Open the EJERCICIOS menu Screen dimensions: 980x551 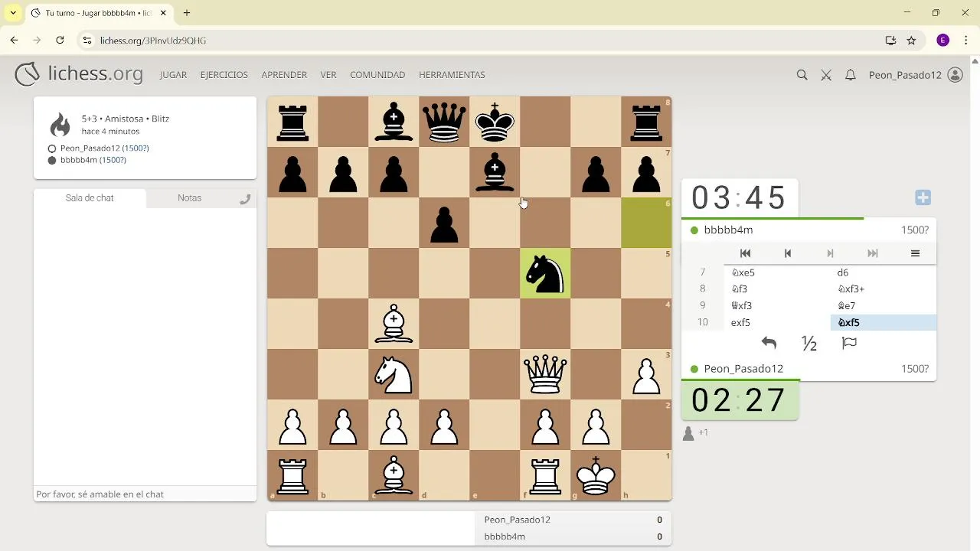(x=224, y=75)
